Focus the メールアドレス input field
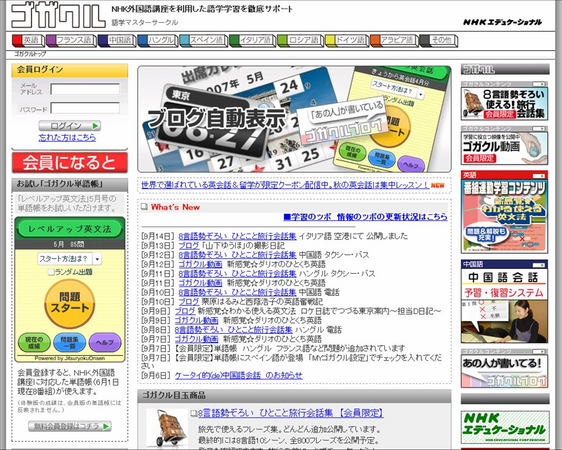This screenshot has height=450, width=562. coord(85,89)
